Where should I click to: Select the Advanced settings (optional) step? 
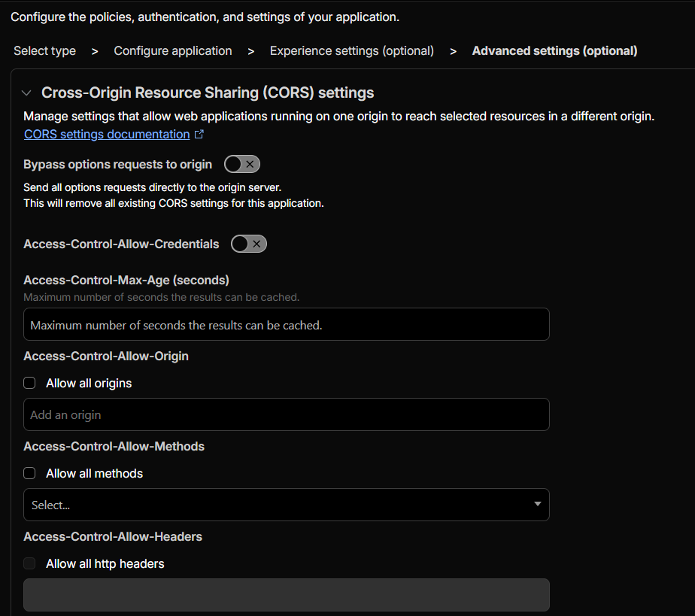pos(554,51)
